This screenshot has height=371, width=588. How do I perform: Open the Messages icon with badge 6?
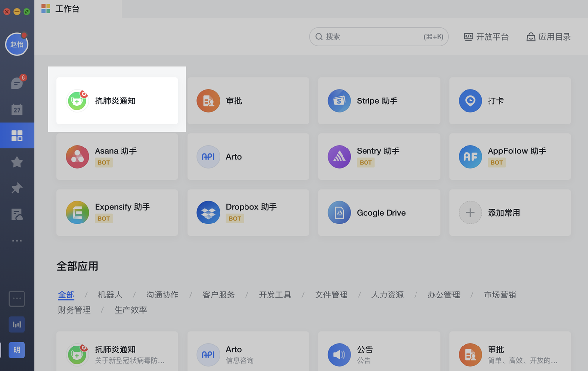pyautogui.click(x=17, y=83)
